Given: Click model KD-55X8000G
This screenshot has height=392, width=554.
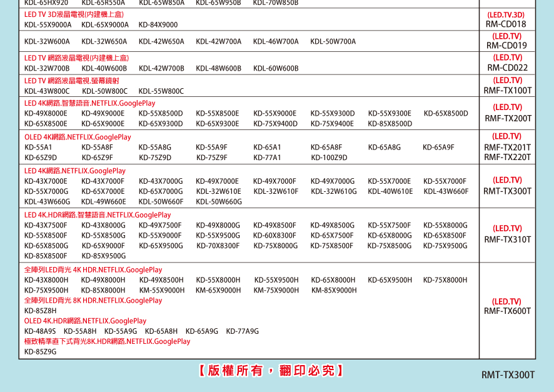Looking at the screenshot, I should pos(446,225).
